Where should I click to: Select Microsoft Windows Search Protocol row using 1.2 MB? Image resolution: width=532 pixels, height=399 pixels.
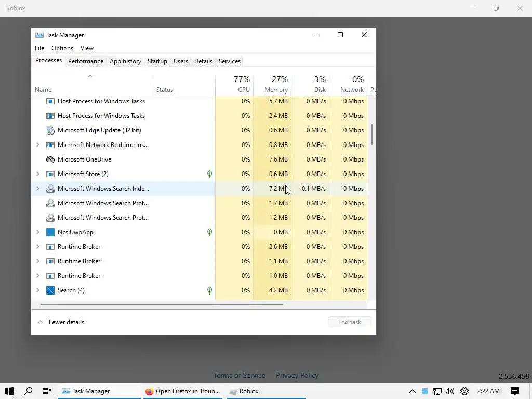pos(199,218)
